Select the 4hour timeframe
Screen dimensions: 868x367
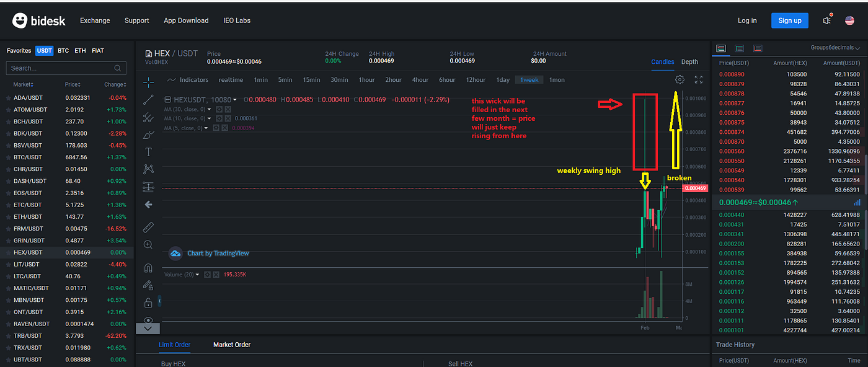(x=420, y=80)
